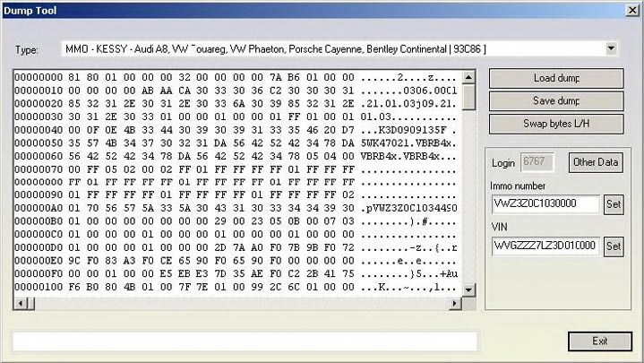Click the vertical scrollbar thumb in hex viewer
Image resolution: width=644 pixels, height=363 pixels.
pos(469,95)
